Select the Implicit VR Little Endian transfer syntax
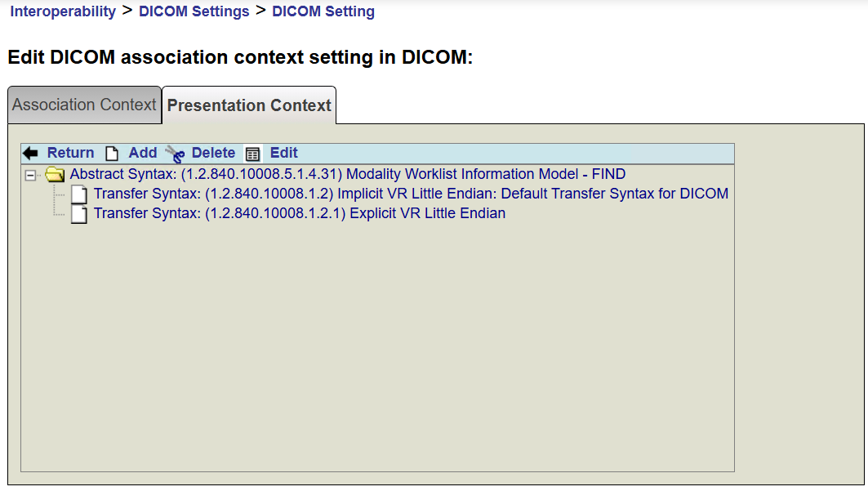The height and width of the screenshot is (491, 868). tap(411, 194)
